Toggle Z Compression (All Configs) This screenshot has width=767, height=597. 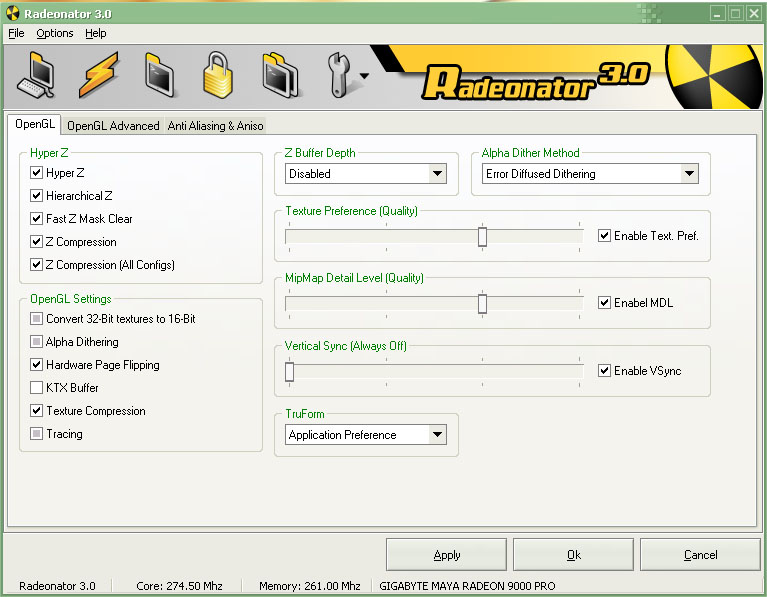(36, 264)
